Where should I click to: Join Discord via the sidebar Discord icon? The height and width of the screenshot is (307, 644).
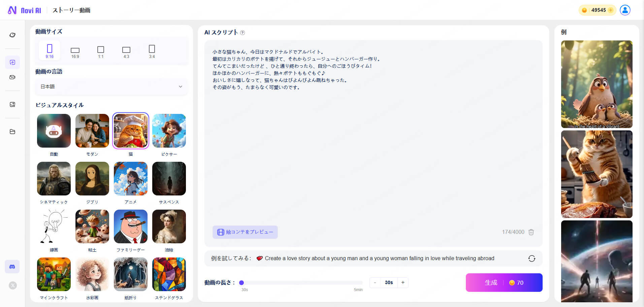12,266
